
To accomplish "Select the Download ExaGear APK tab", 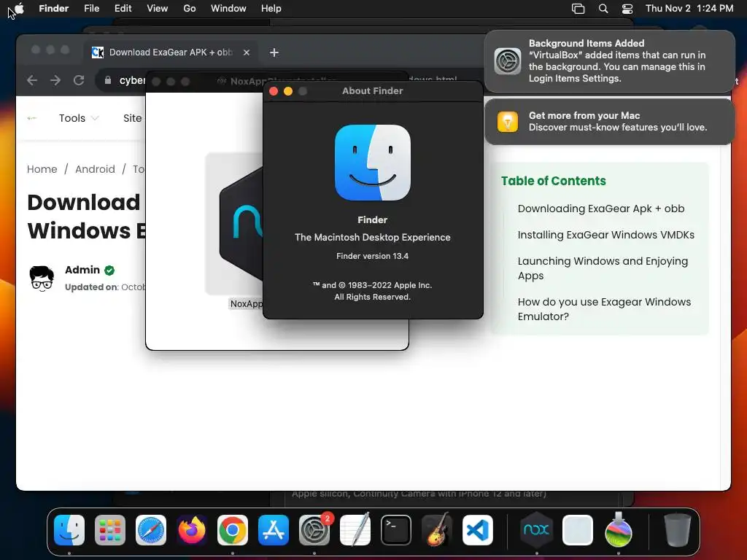I will point(171,52).
